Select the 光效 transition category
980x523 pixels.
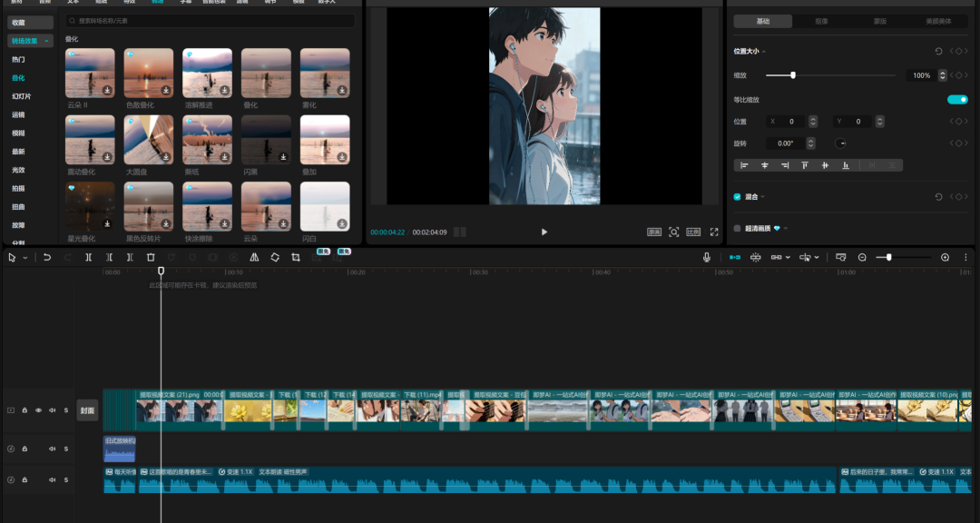(18, 170)
